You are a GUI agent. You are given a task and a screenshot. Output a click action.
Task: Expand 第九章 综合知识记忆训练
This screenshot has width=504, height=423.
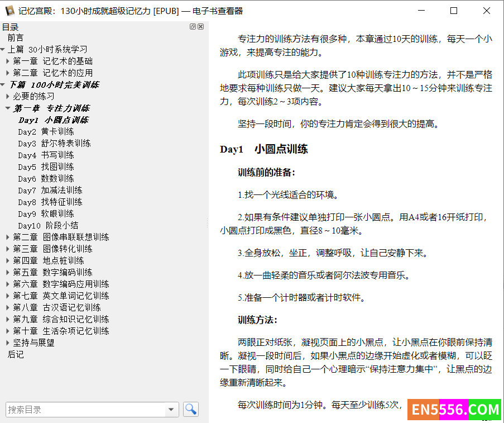(8, 319)
